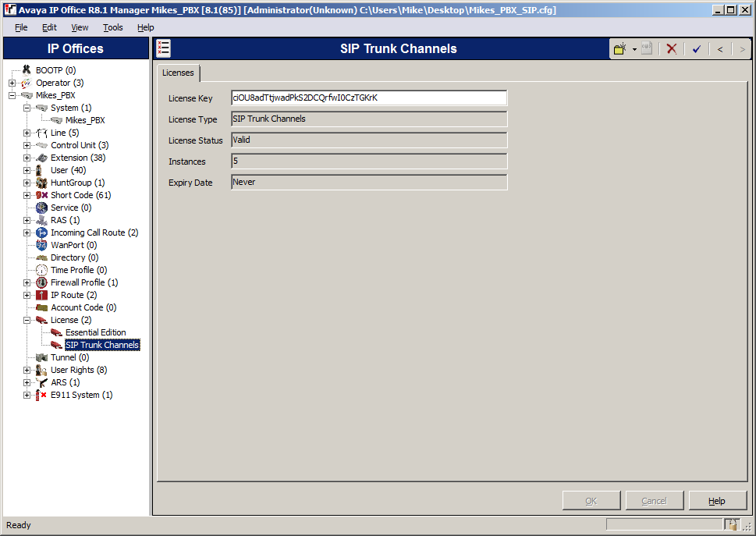Viewport: 756px width, 536px height.
Task: Expand the ARS node
Action: [x=27, y=382]
